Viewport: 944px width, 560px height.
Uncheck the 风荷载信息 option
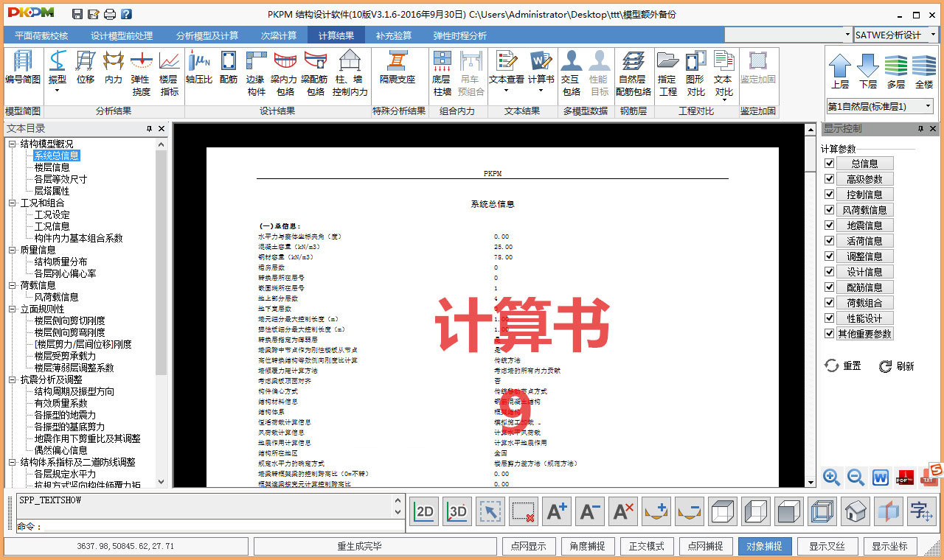tap(830, 209)
